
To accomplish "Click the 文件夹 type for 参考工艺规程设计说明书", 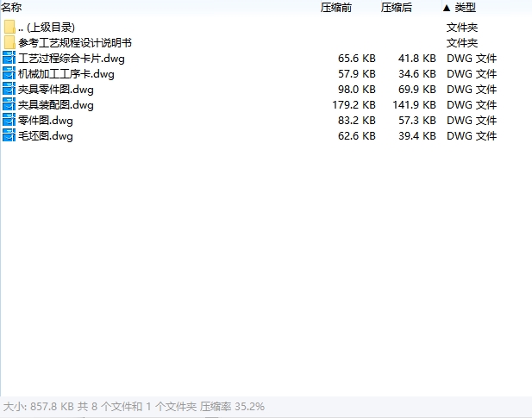I will [462, 43].
